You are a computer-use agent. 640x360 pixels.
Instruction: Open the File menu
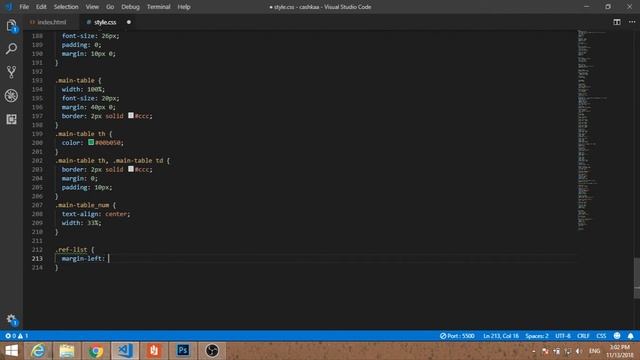tap(24, 7)
